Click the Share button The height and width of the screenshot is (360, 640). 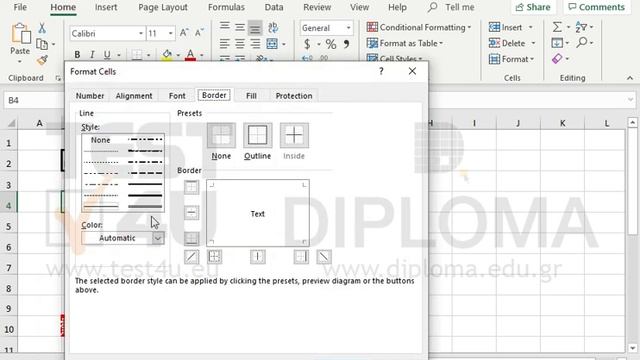point(533,7)
